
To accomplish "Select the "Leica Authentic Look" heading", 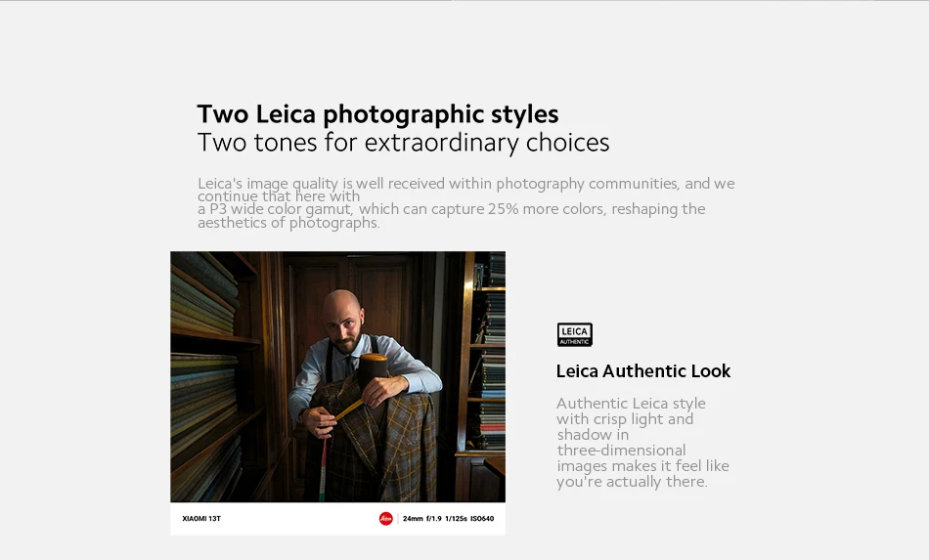I will (x=643, y=371).
